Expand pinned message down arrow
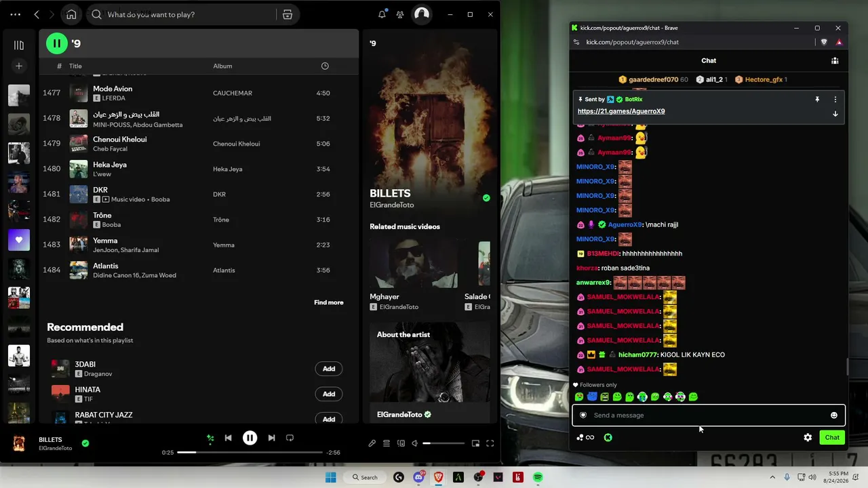 pyautogui.click(x=835, y=114)
